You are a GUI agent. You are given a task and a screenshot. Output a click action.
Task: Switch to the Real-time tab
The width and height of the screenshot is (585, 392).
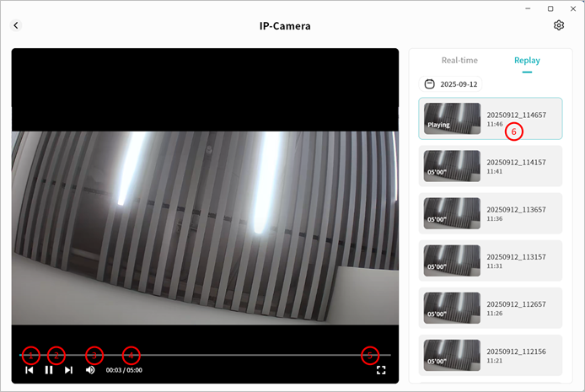(459, 60)
